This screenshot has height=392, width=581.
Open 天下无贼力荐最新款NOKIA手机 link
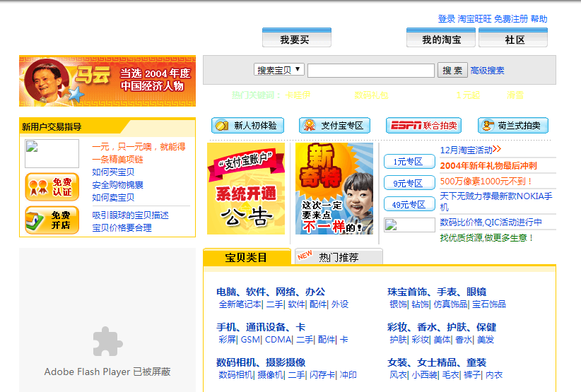click(x=496, y=201)
